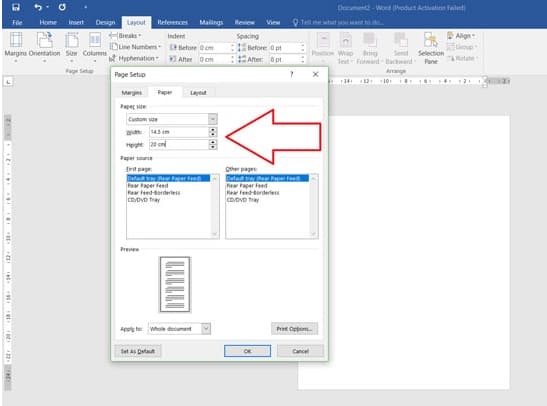Open the Margins gallery in ribbon
Image resolution: width=547 pixels, height=406 pixels.
coord(16,47)
